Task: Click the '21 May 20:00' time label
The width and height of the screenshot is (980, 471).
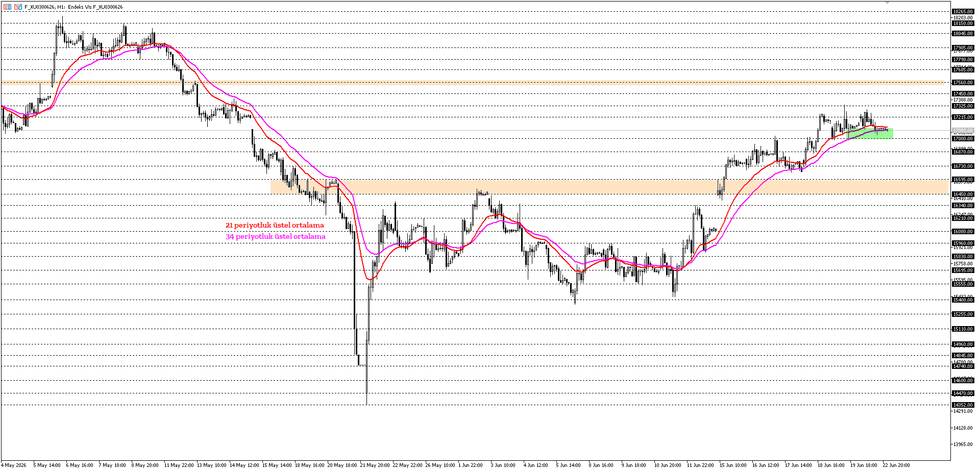Action: 375,465
